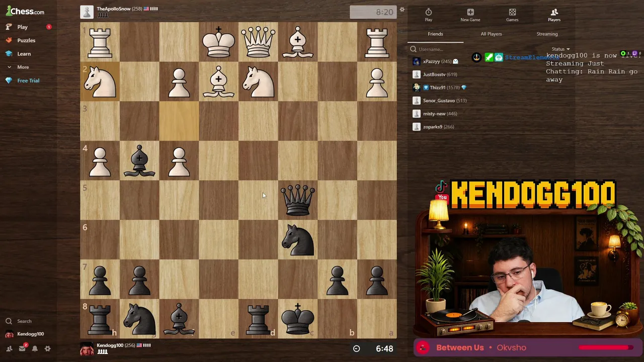Open the Players tab

click(554, 15)
